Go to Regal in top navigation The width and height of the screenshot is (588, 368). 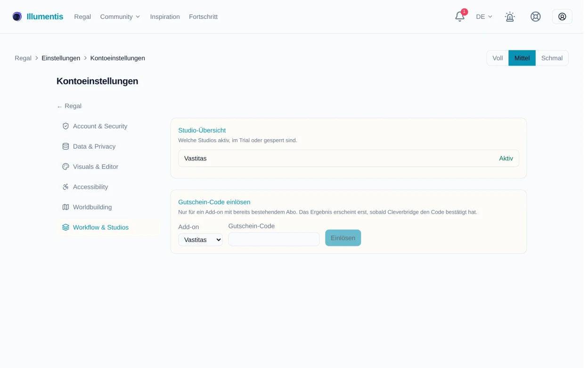(82, 17)
